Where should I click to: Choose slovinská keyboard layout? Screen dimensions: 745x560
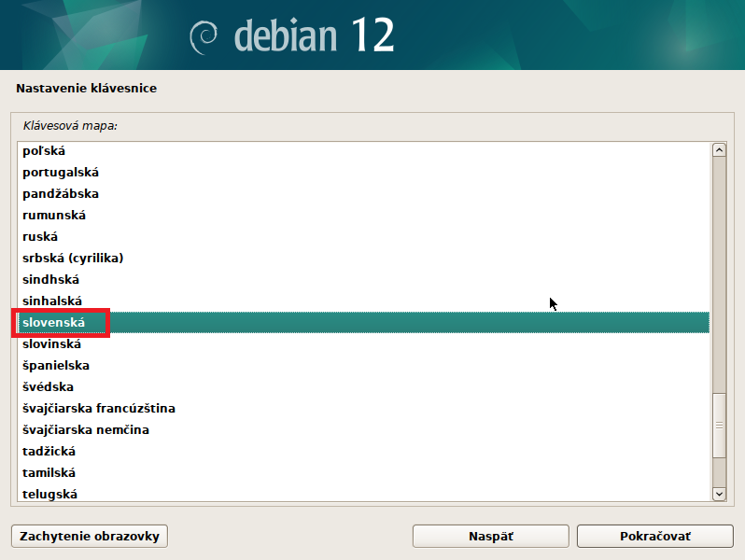[x=52, y=344]
